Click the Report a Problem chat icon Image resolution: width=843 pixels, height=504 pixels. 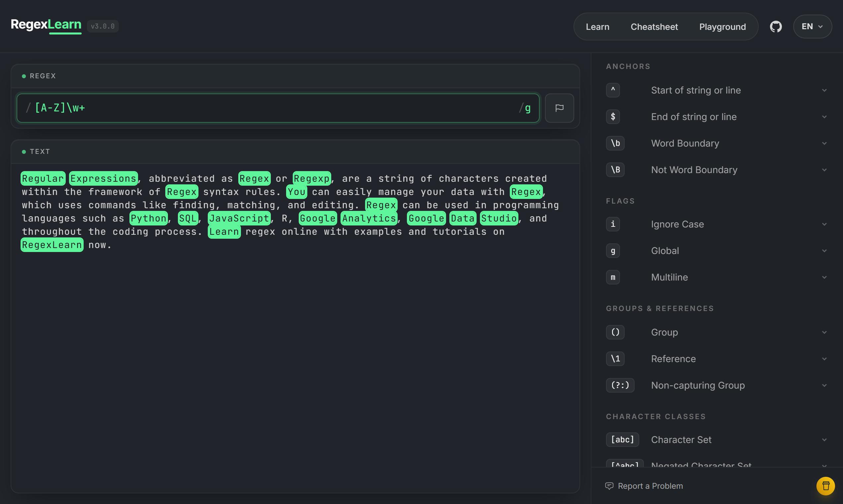609,486
